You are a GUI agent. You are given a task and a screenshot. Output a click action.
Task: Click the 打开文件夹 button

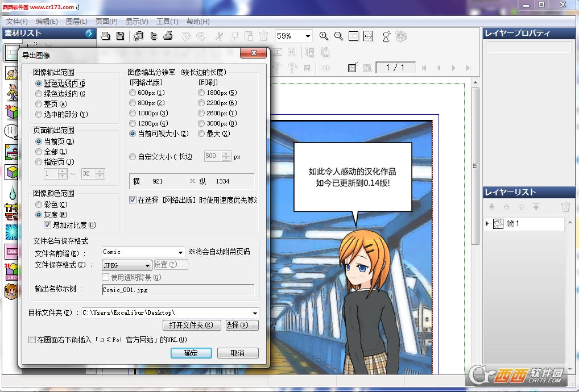[191, 326]
